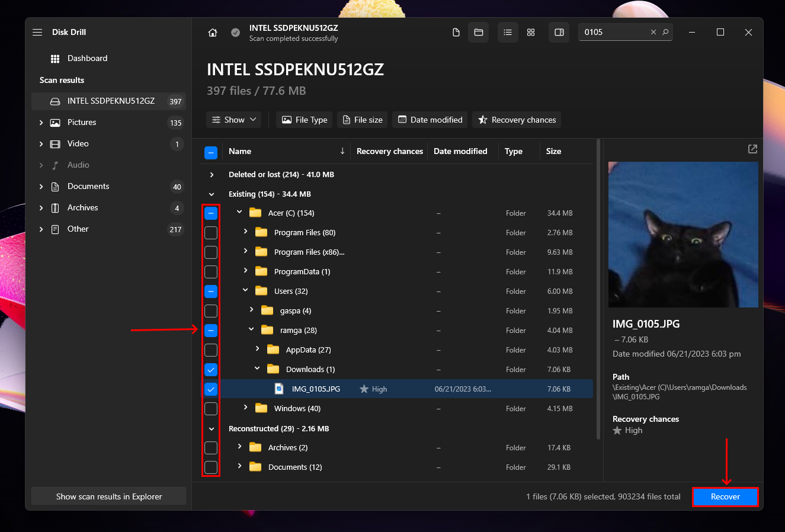
Task: Sort by Date modified column header
Action: pyautogui.click(x=460, y=152)
